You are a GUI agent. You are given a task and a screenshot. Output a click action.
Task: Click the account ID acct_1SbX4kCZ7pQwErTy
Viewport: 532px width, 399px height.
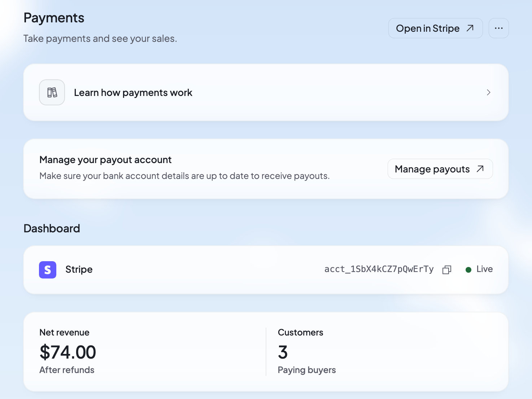pyautogui.click(x=379, y=269)
